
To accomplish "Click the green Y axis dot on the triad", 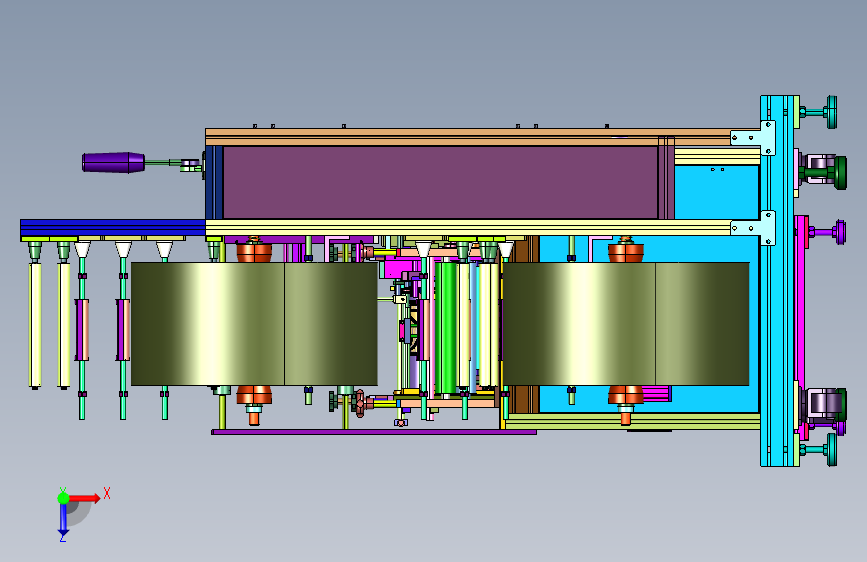I will click(x=64, y=498).
